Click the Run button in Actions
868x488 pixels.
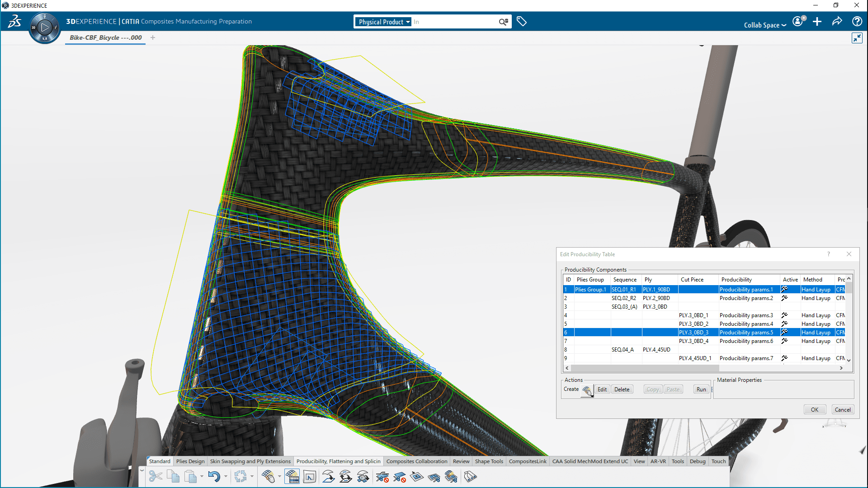tap(701, 389)
